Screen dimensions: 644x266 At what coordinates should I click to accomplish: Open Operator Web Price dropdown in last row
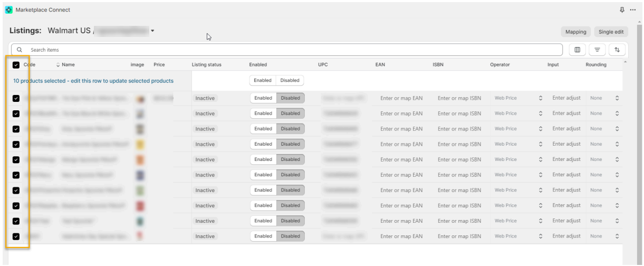[518, 236]
